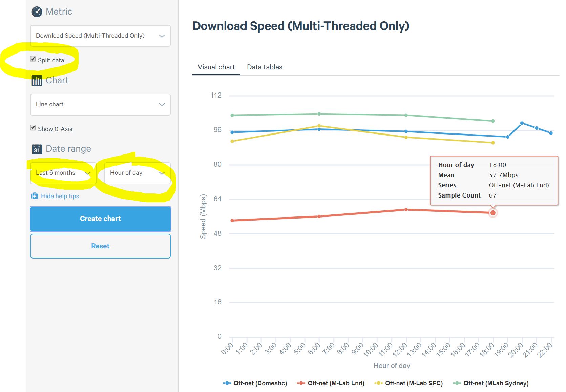The height and width of the screenshot is (392, 566).
Task: Click the Off-net (M-Lab SFC) legend marker
Action: [x=378, y=383]
